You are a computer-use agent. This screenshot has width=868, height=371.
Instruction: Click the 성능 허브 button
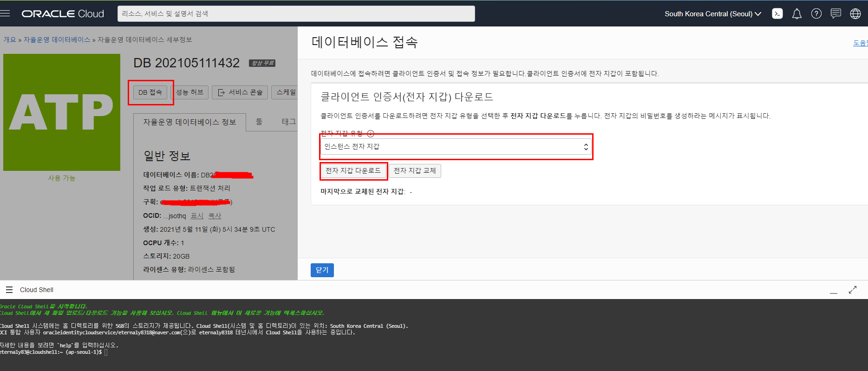pyautogui.click(x=190, y=92)
